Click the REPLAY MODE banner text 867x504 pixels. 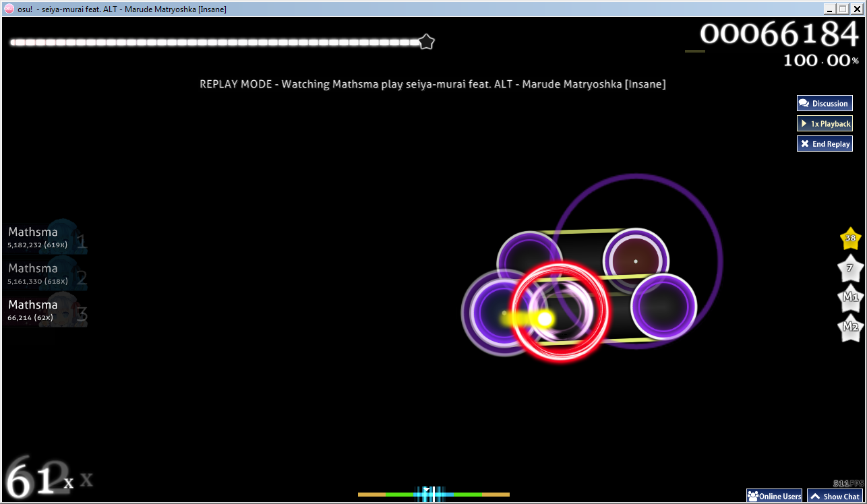433,84
